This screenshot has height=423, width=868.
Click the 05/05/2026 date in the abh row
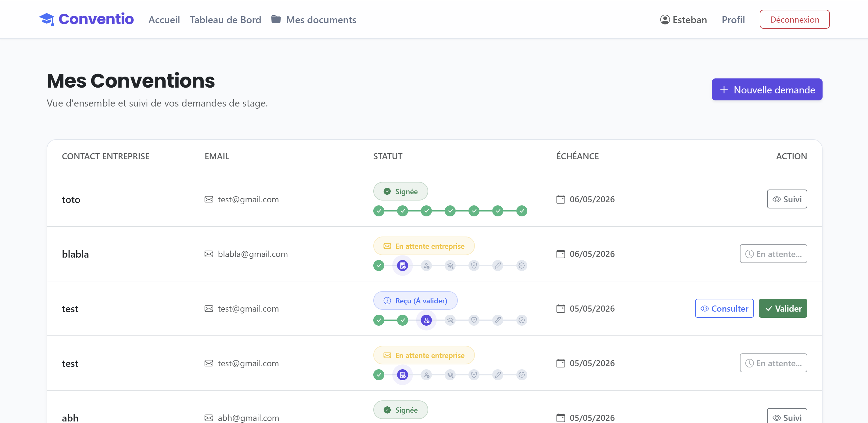[592, 418]
